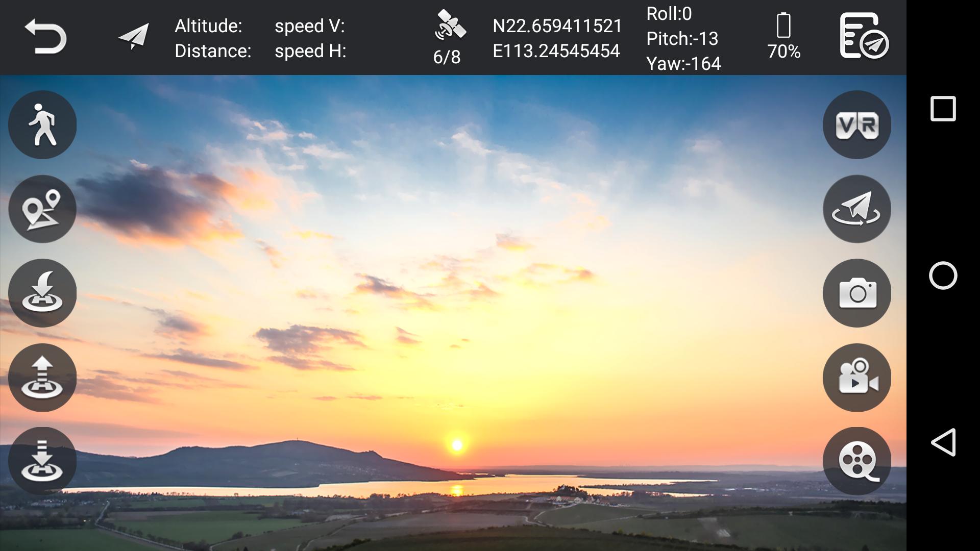The image size is (980, 551).
Task: Tap the speed V readout
Action: click(310, 26)
